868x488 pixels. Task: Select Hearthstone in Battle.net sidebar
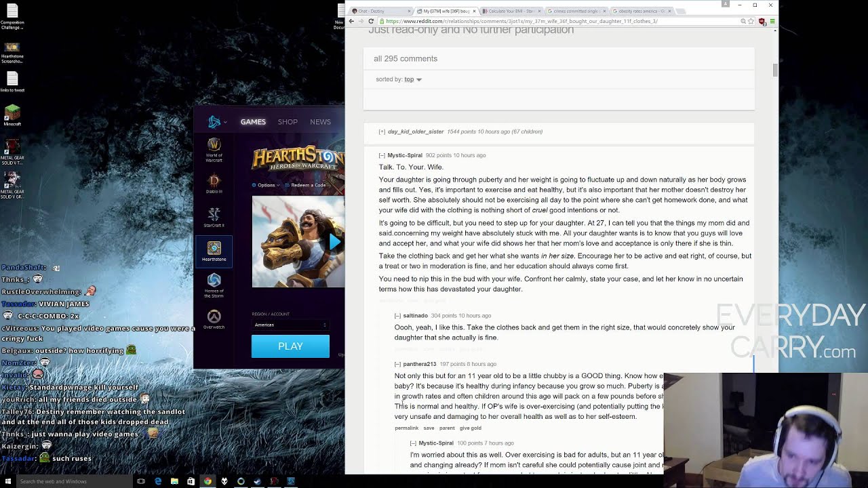pyautogui.click(x=214, y=251)
